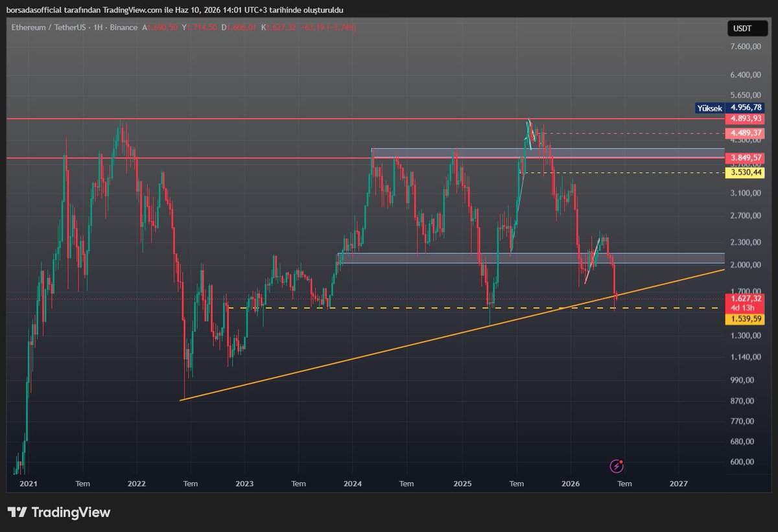778x532 pixels.
Task: Click the 4d 13h countdown label
Action: tap(742, 308)
